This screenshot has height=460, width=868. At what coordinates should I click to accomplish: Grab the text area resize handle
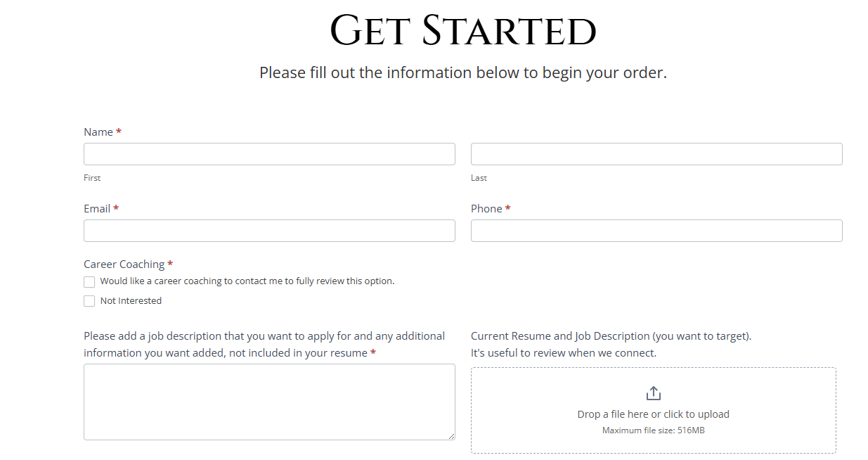coord(451,436)
